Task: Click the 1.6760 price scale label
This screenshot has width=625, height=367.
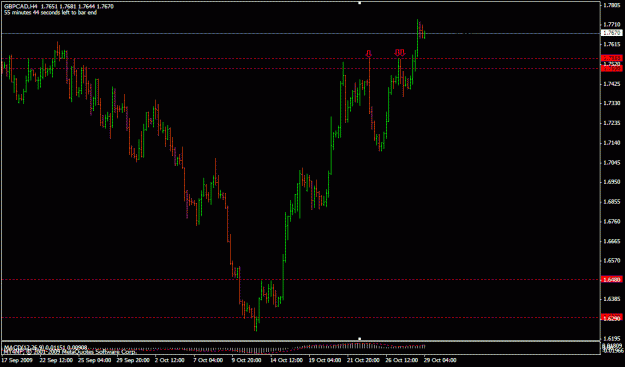Action: 613,222
